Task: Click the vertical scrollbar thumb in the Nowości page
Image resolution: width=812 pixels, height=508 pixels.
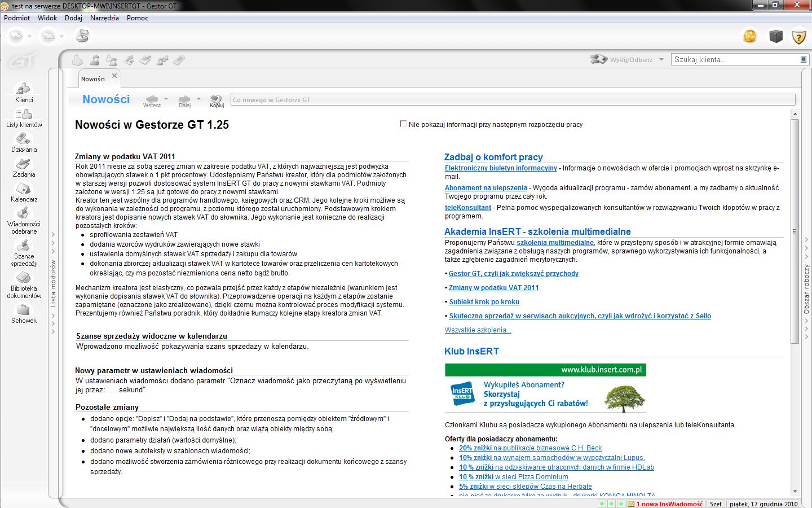Action: pyautogui.click(x=795, y=231)
